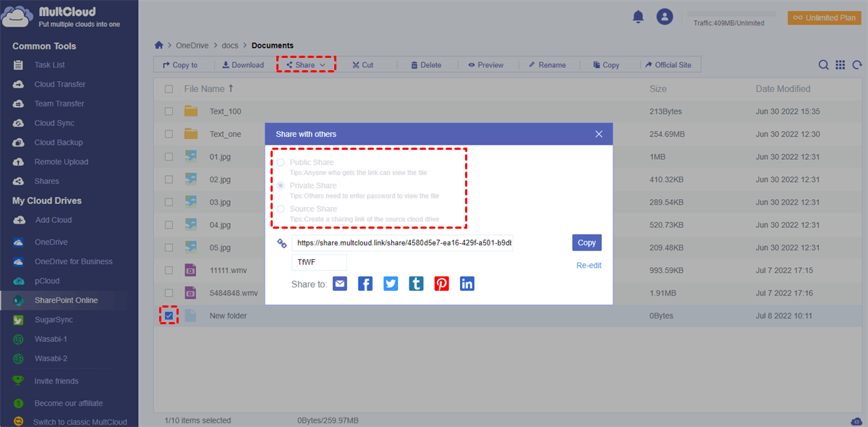Click the share link URL field
Screen dimensions: 868x427
[x=403, y=243]
